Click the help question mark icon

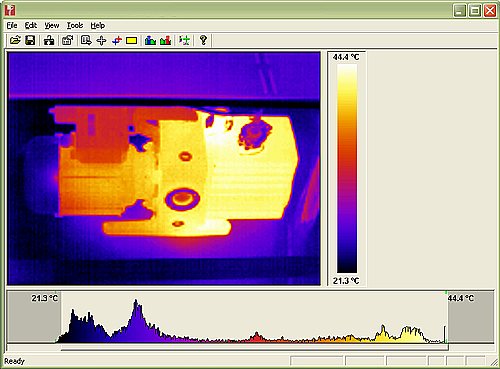[203, 41]
